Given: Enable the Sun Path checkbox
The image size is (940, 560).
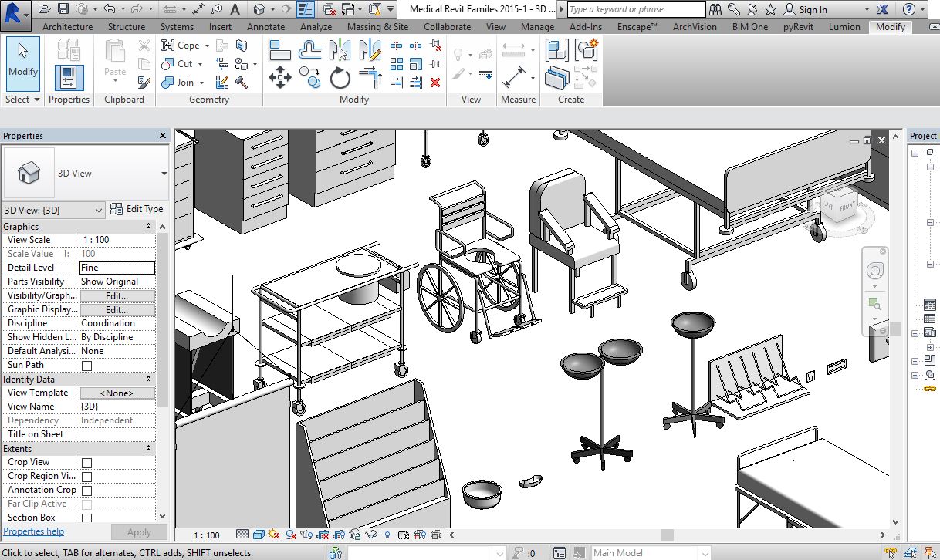Looking at the screenshot, I should pyautogui.click(x=86, y=366).
